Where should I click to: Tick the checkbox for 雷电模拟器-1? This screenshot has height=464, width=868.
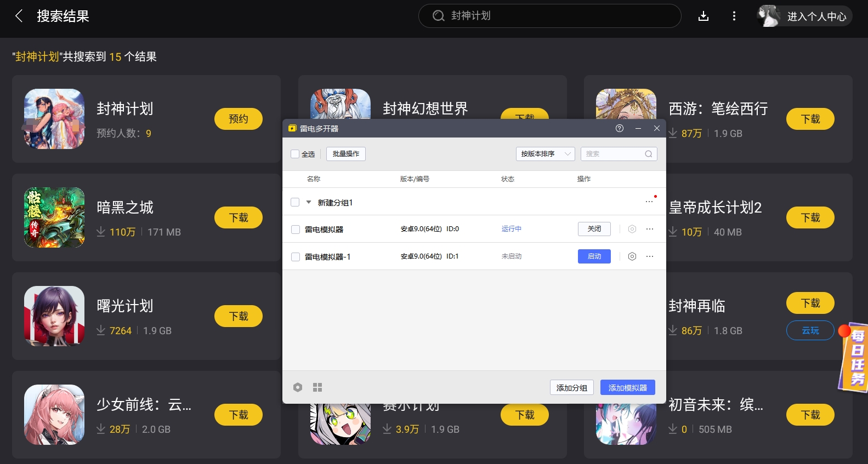[296, 257]
